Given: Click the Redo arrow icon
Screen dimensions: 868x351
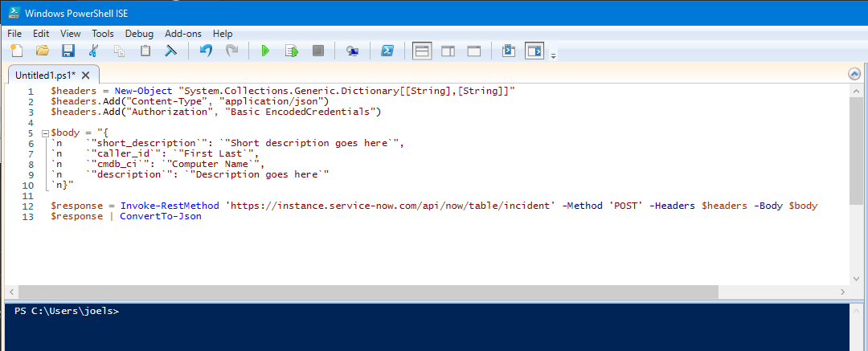Looking at the screenshot, I should tap(231, 51).
